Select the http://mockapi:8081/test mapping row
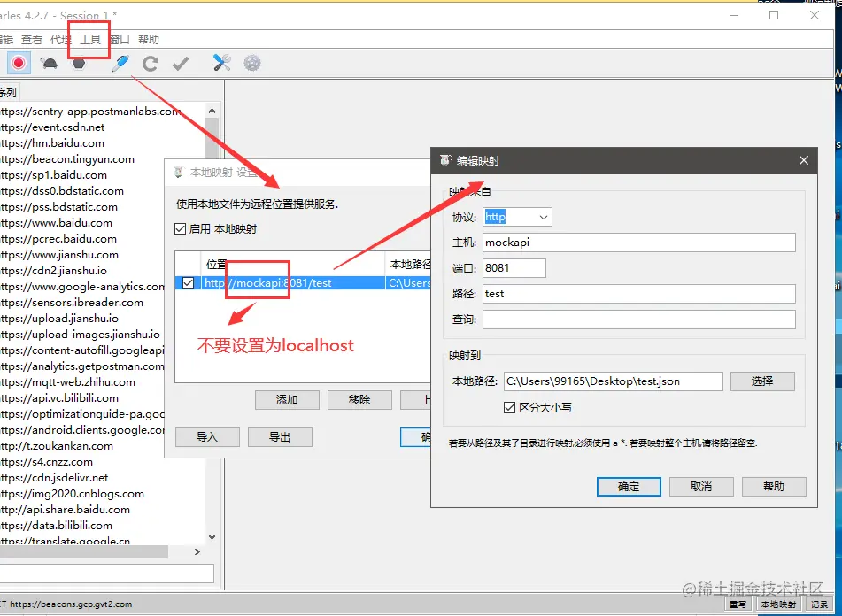This screenshot has width=842, height=616. point(303,283)
